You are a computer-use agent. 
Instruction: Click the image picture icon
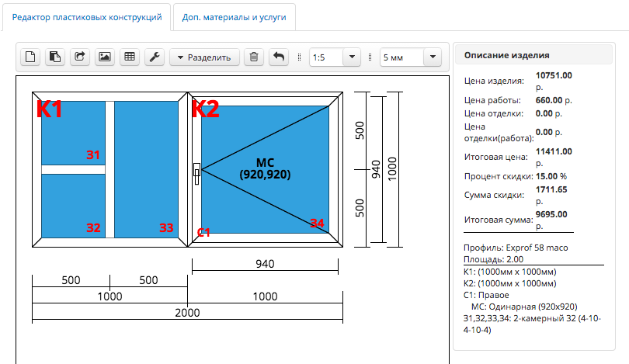[105, 57]
